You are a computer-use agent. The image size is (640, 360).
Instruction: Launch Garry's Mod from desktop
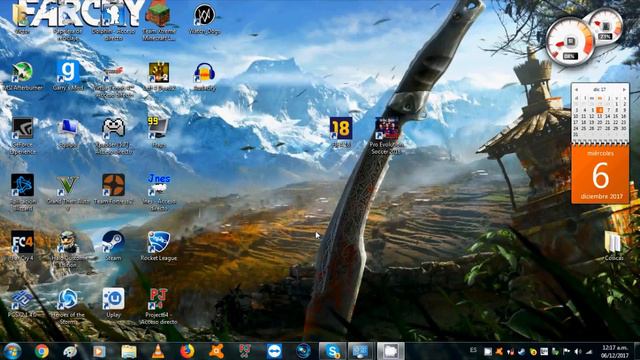pos(68,73)
